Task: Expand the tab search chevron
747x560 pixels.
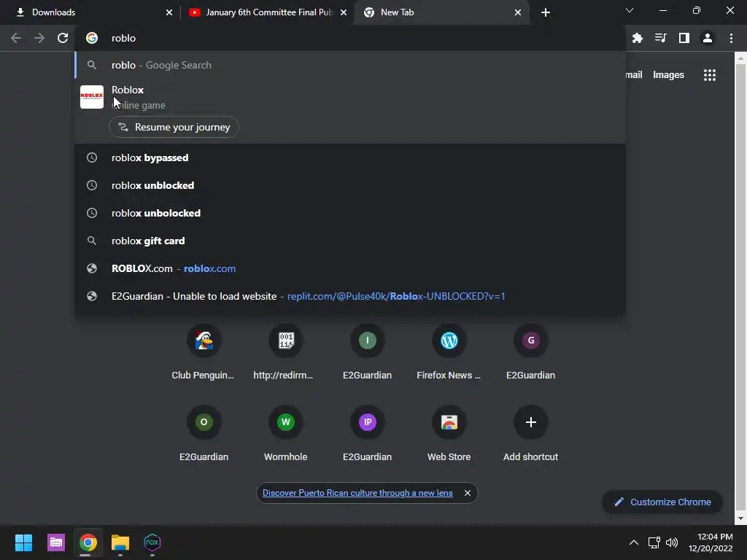Action: pos(630,10)
